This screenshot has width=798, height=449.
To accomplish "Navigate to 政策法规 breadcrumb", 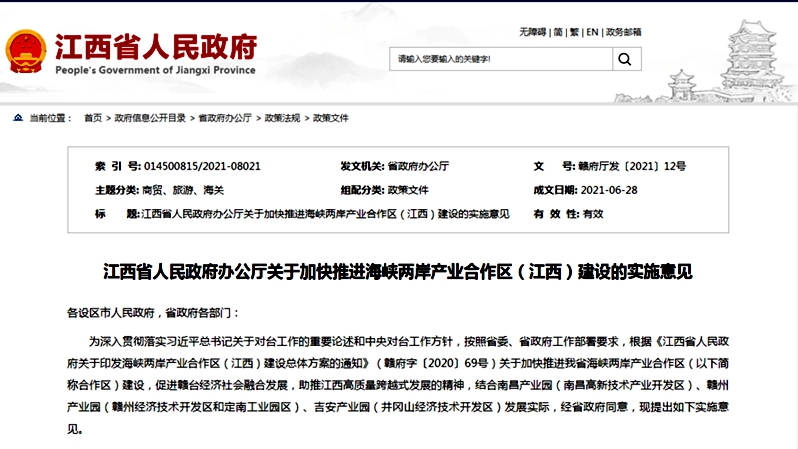I will (x=282, y=118).
